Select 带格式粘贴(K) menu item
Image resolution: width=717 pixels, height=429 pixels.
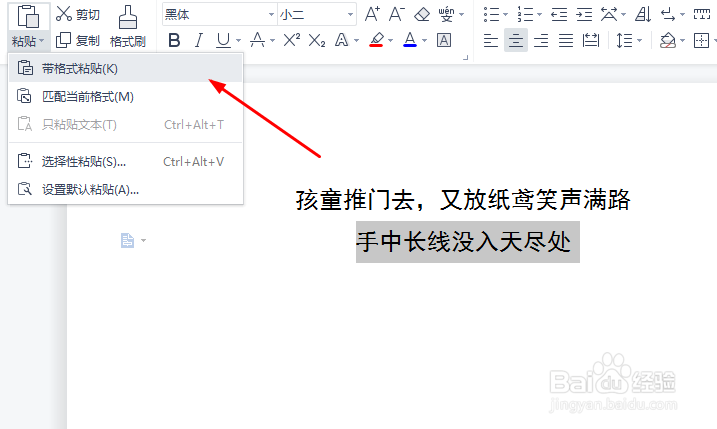[125, 69]
